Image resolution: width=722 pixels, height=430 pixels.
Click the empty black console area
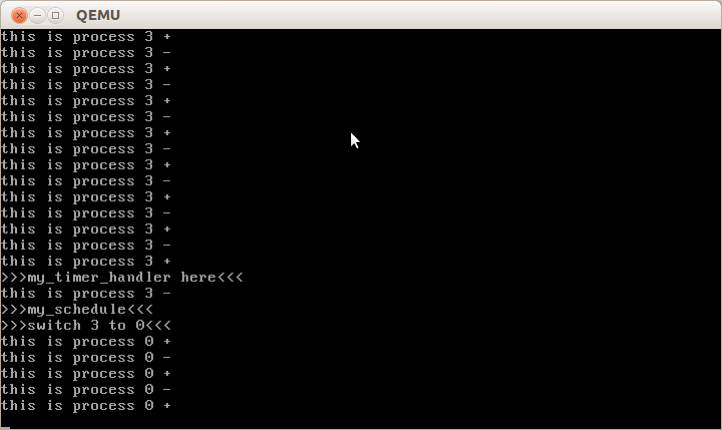click(460, 230)
